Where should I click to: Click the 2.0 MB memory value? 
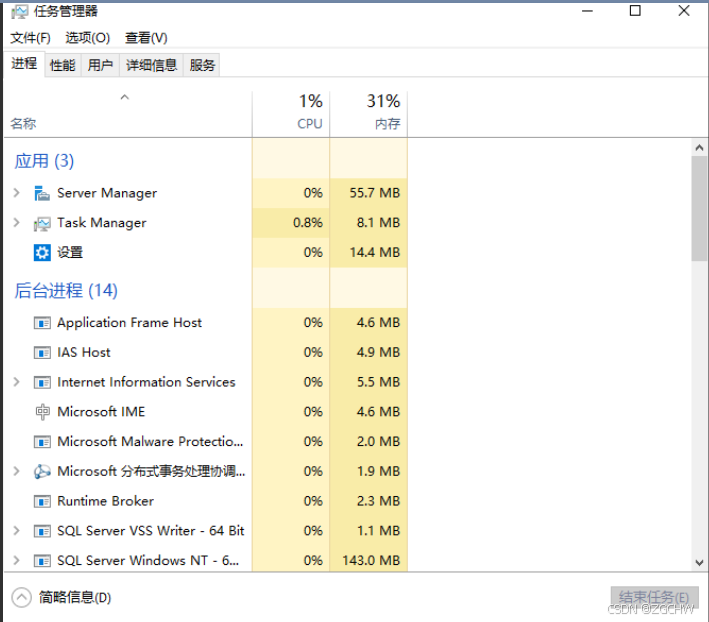tap(378, 441)
